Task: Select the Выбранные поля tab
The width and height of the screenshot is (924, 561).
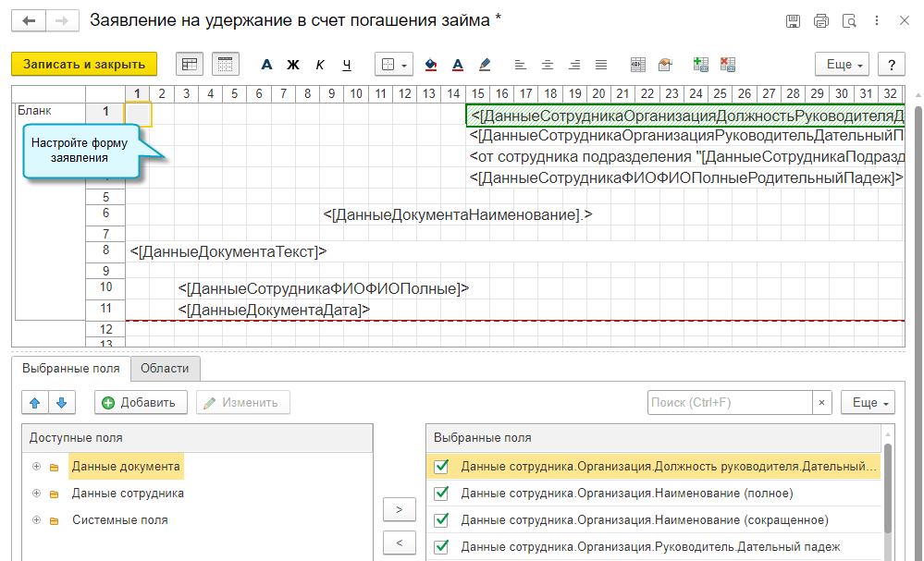Action: coord(70,368)
